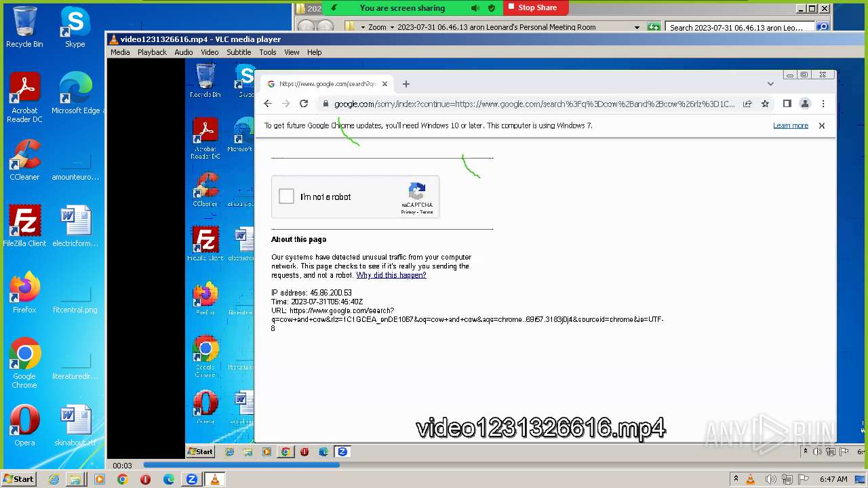The width and height of the screenshot is (868, 488).
Task: Show hidden system tray icons
Action: pos(736,479)
